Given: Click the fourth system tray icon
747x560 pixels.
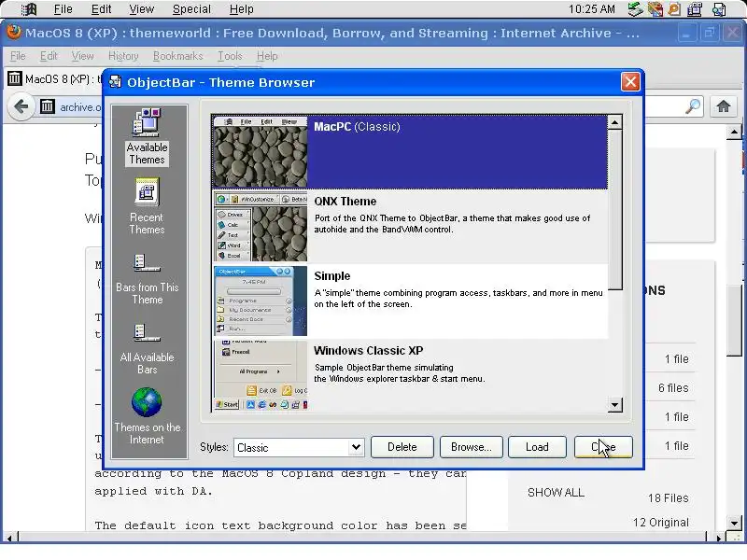Looking at the screenshot, I should click(x=695, y=9).
